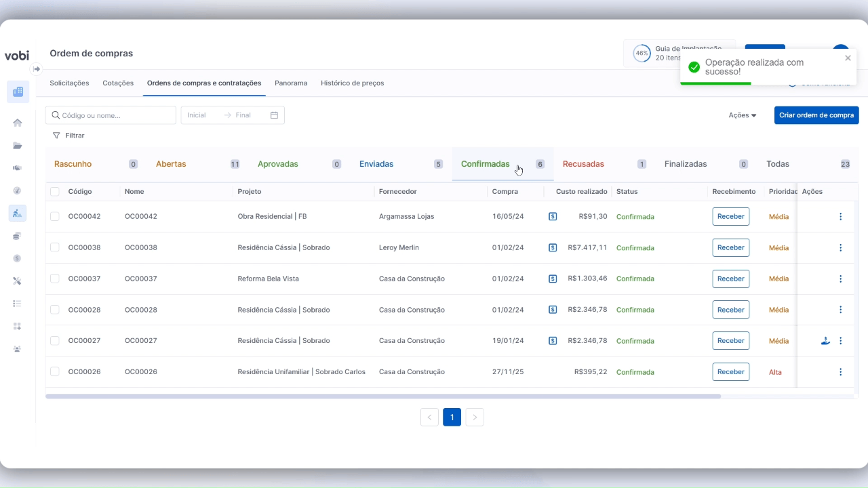Click the Criar ordem de compra button

tap(816, 115)
